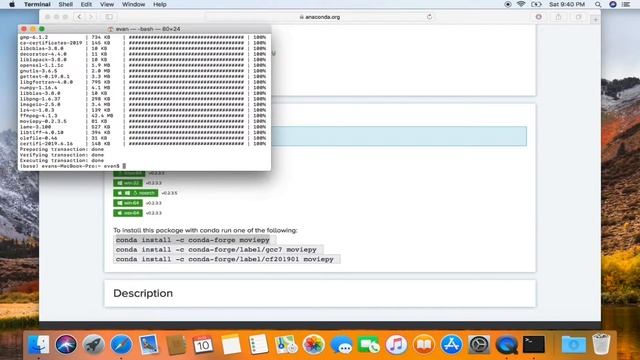Open iBooks from the Dock
The width and height of the screenshot is (640, 360).
click(424, 345)
